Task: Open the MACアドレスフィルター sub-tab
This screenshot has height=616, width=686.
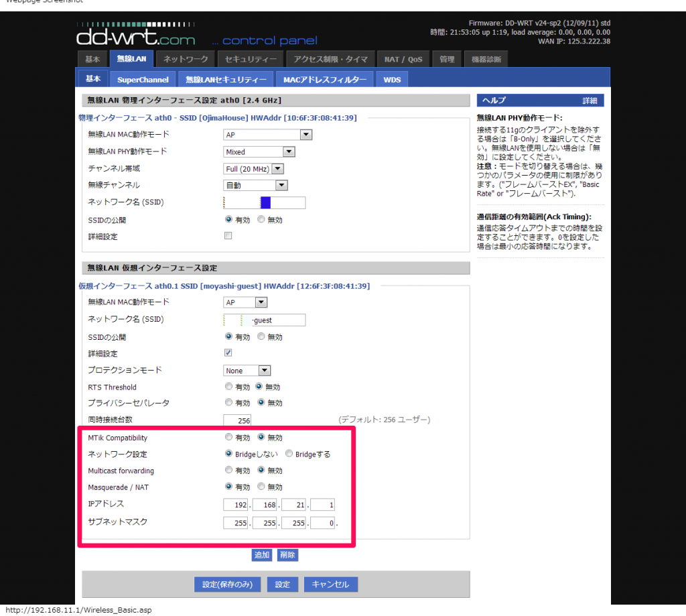Action: tap(324, 80)
